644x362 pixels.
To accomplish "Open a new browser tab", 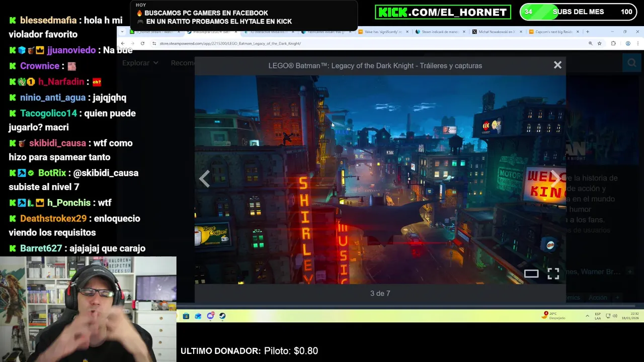I will (x=587, y=32).
